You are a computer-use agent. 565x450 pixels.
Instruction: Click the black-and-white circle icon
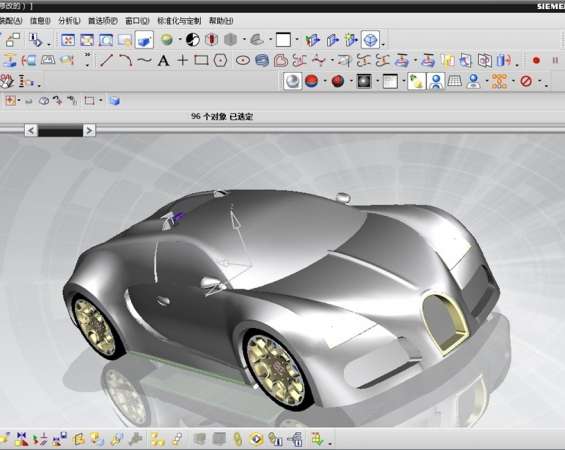point(193,40)
